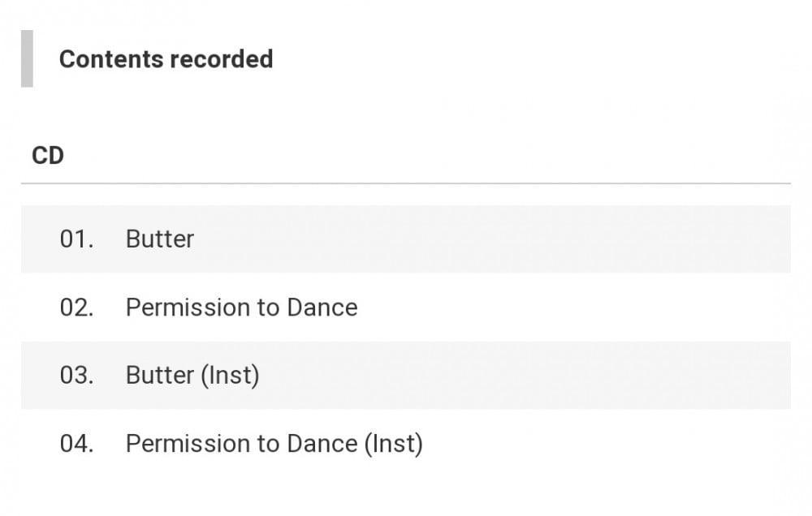The width and height of the screenshot is (812, 516).
Task: Click (Inst) in track 03 title
Action: click(x=230, y=375)
